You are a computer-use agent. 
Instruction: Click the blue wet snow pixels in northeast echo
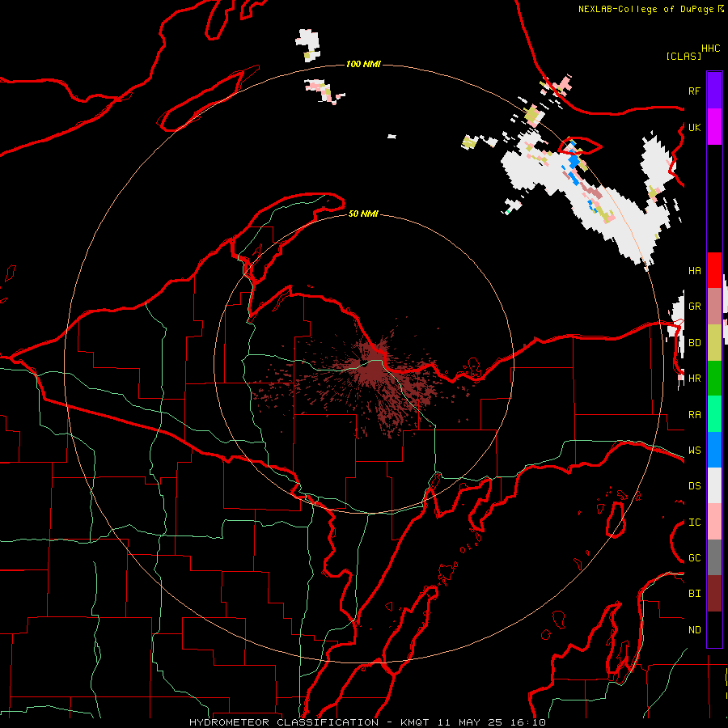click(574, 161)
